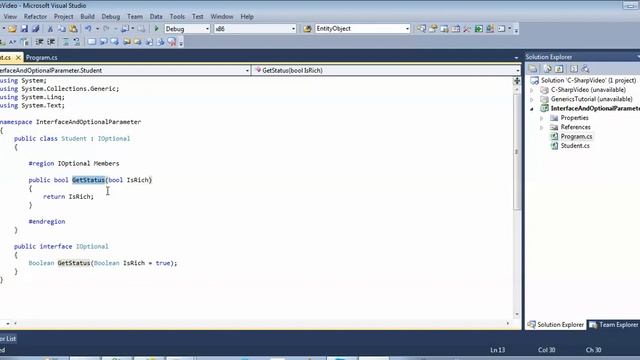The width and height of the screenshot is (640, 360).
Task: Open the Debug menu
Action: (111, 17)
